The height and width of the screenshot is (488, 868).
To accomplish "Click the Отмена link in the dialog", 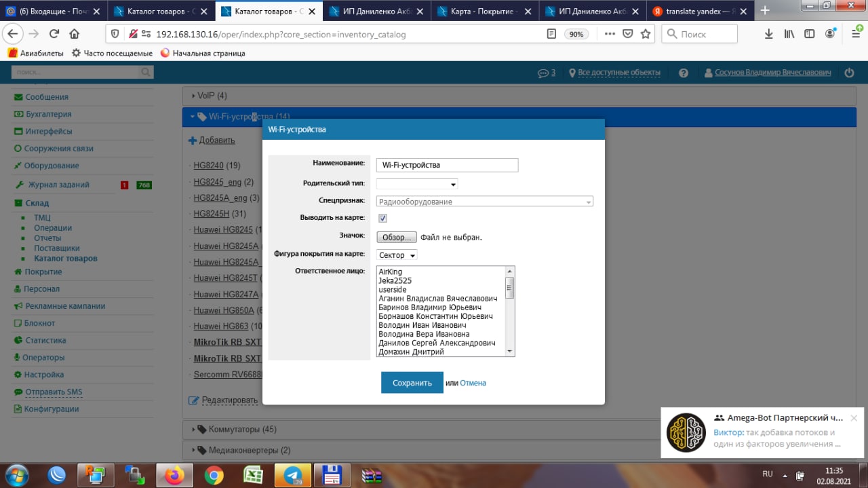I will (473, 383).
